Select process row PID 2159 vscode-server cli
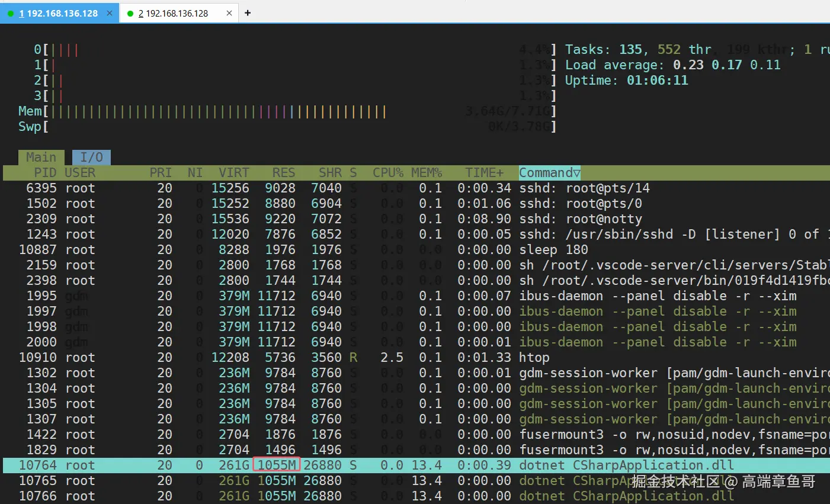Screen dimensions: 830x504 (x=416, y=265)
